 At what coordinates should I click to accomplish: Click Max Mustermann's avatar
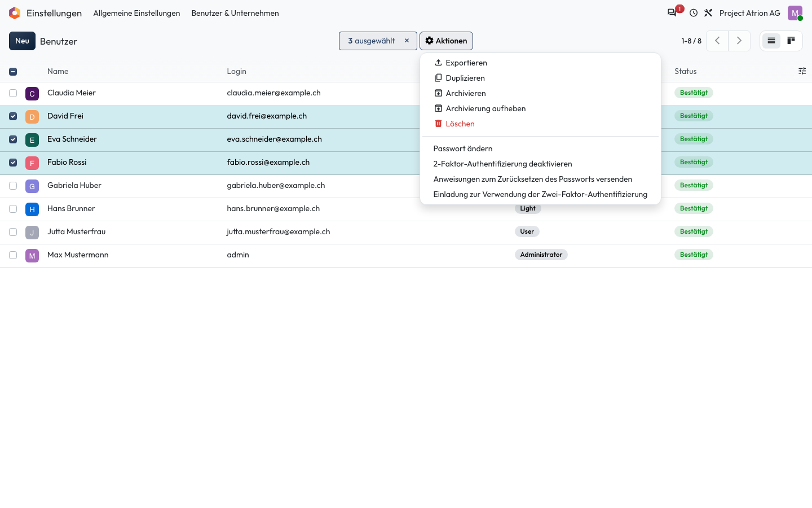click(32, 256)
